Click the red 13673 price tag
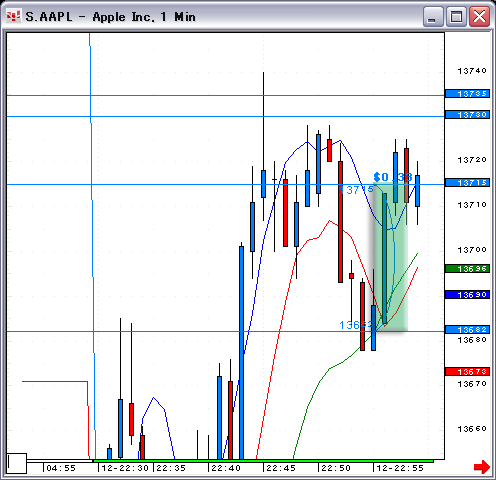The height and width of the screenshot is (480, 496). (467, 371)
